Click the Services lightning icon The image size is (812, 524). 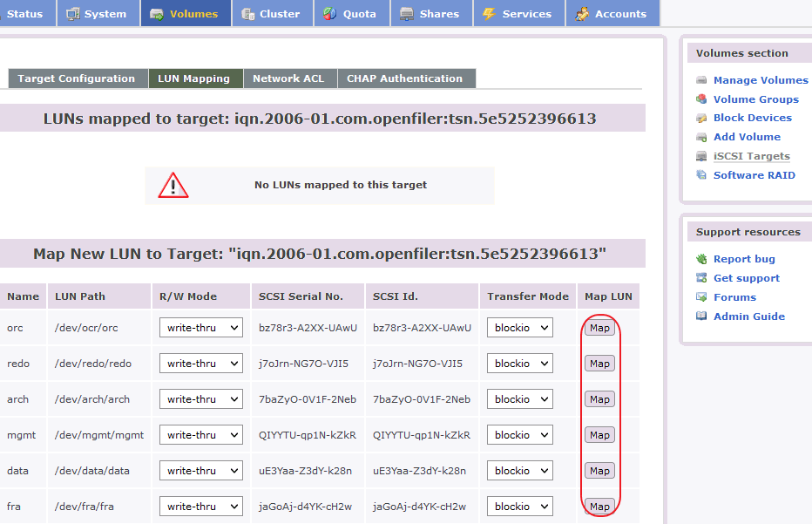pyautogui.click(x=489, y=14)
